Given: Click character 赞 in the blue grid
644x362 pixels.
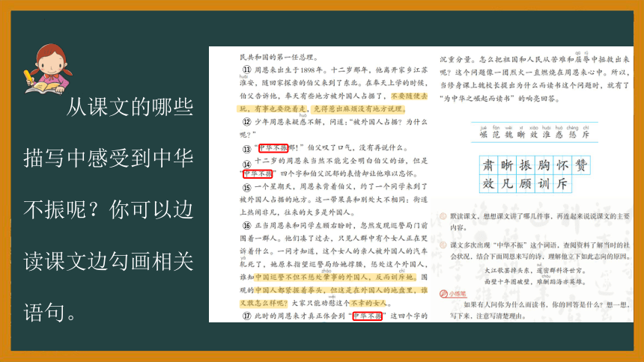Looking at the screenshot, I should click(581, 165).
